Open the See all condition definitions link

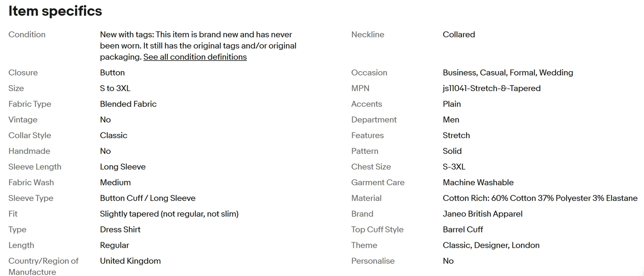195,57
